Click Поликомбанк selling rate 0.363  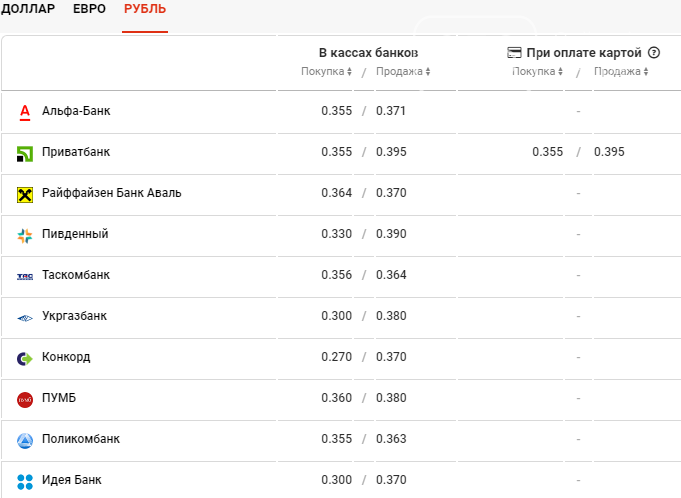391,439
